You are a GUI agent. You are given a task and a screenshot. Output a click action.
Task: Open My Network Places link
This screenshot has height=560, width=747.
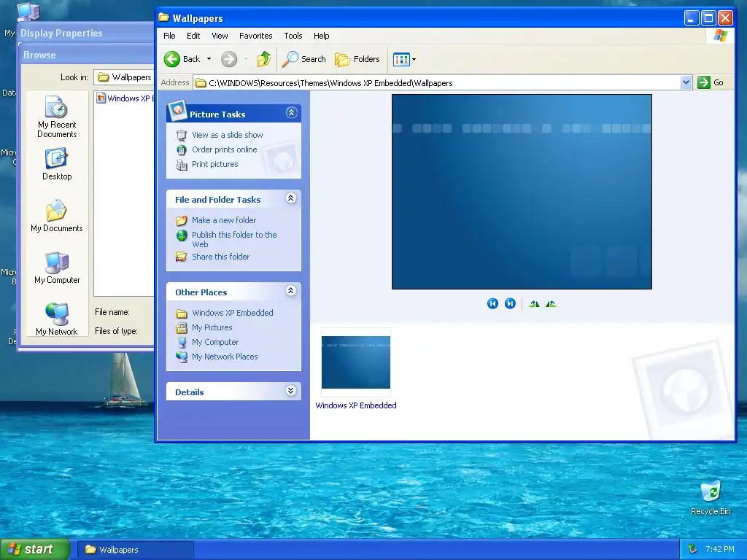pos(225,357)
